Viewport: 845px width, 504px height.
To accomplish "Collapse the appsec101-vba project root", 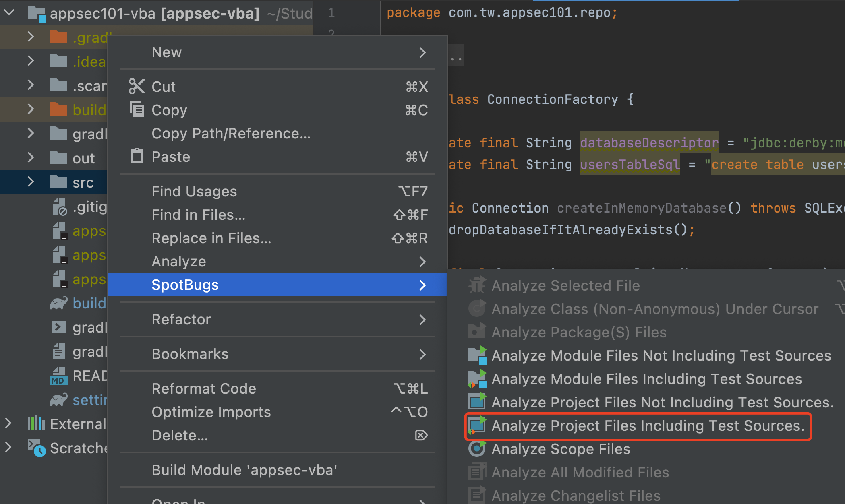I will coord(9,13).
